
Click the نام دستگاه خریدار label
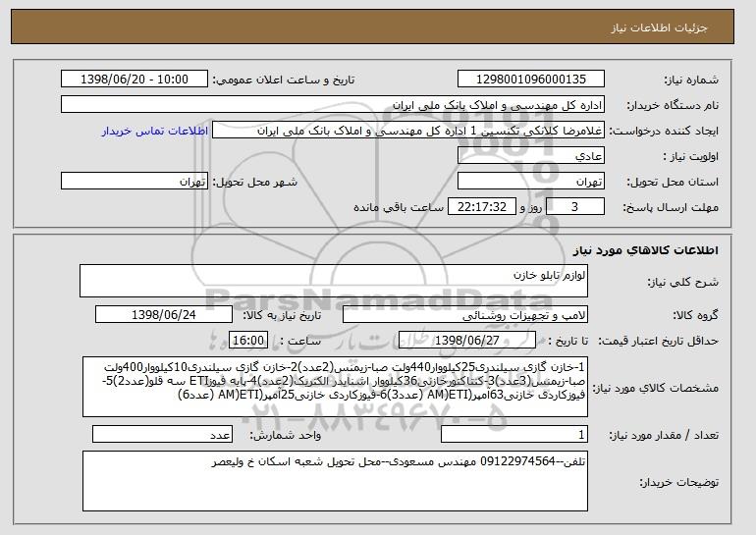coord(673,106)
